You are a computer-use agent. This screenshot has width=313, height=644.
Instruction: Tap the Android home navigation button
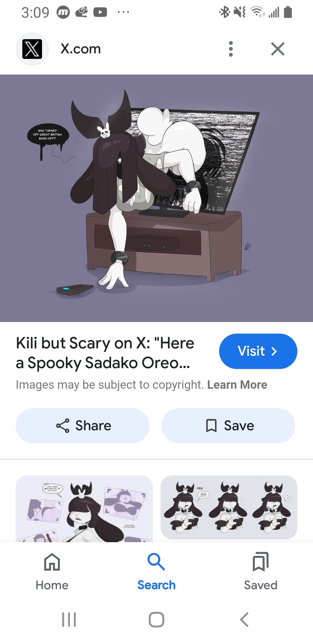coord(156,620)
